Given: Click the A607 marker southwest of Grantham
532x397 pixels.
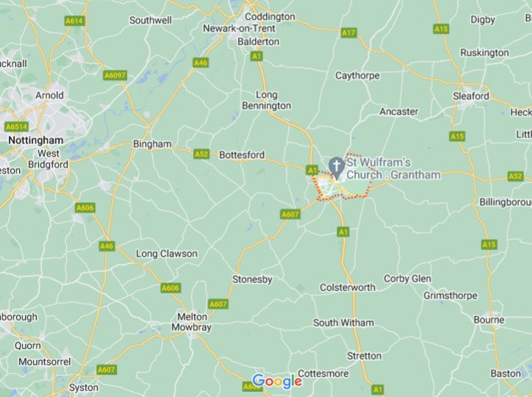Looking at the screenshot, I should tap(290, 215).
